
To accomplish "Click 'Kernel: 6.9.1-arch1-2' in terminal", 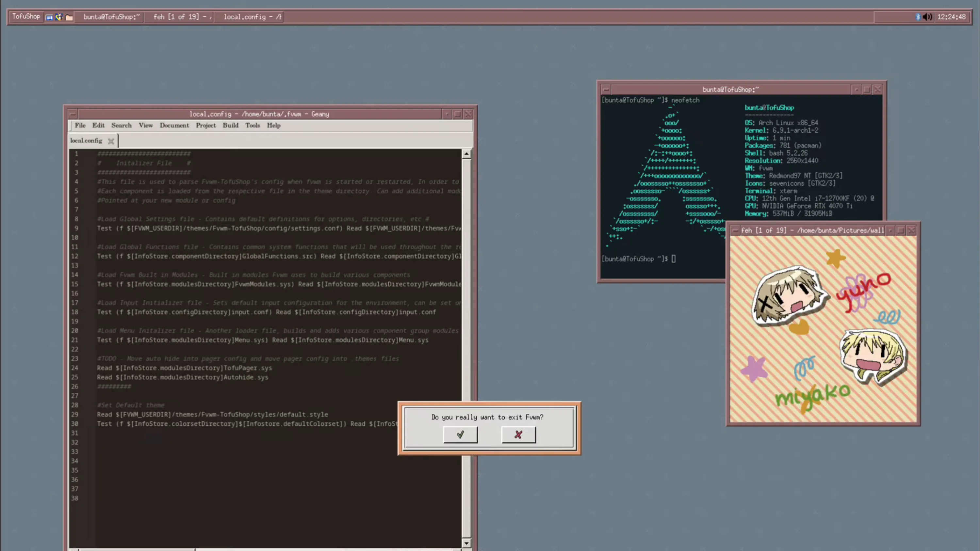I will click(x=781, y=131).
